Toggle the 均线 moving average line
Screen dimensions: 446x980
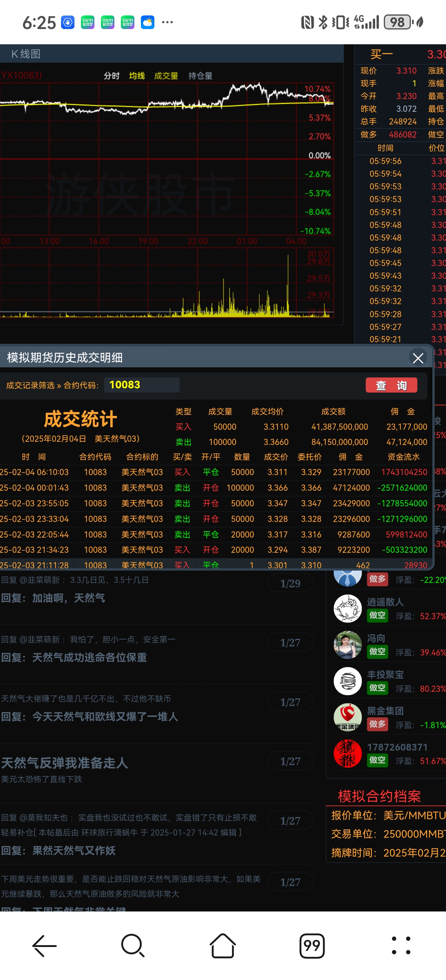137,76
